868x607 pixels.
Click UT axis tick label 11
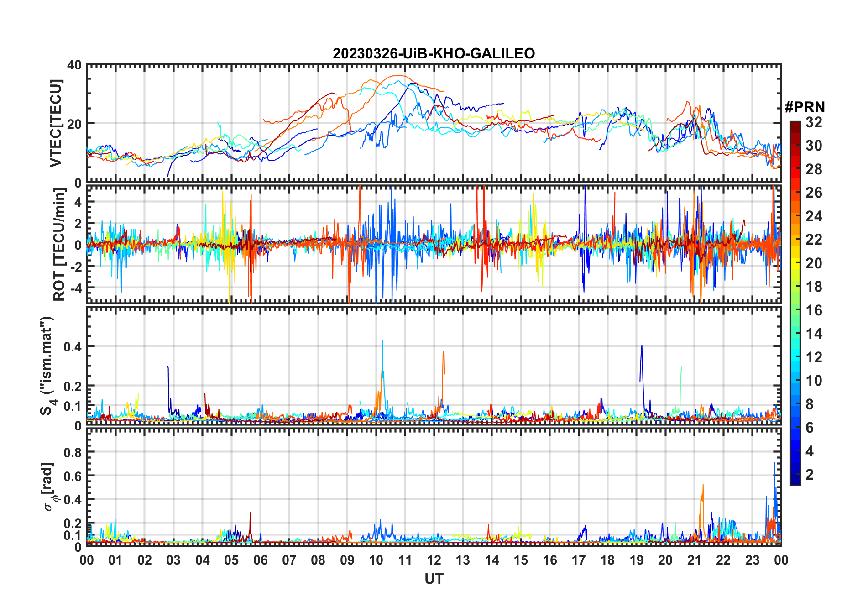405,560
